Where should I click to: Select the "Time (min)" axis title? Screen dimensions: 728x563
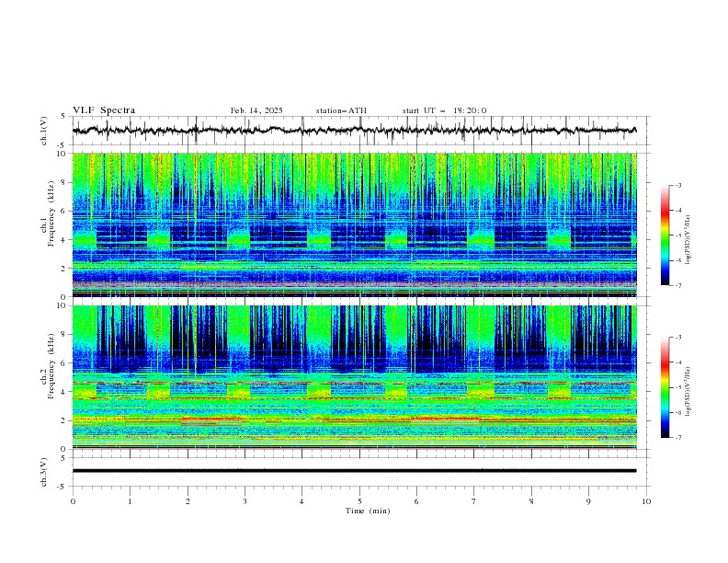(368, 511)
